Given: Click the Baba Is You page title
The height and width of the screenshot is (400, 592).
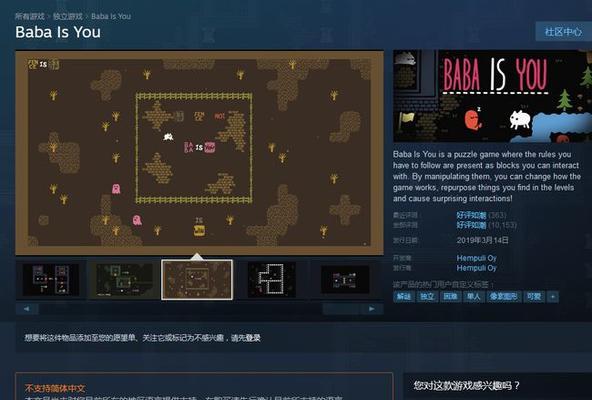Looking at the screenshot, I should point(58,32).
